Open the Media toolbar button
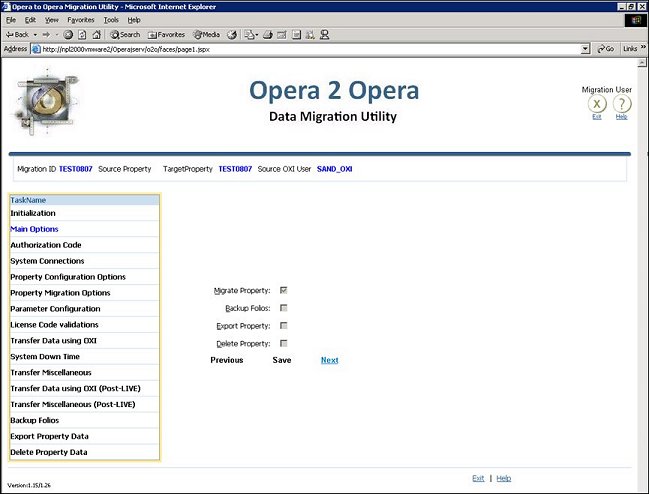 (208, 34)
